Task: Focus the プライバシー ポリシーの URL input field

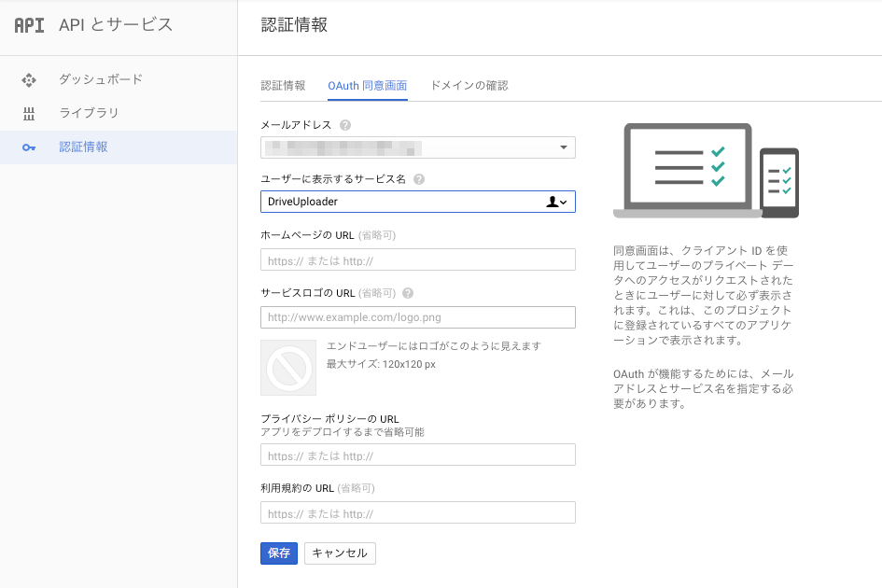Action: point(418,455)
